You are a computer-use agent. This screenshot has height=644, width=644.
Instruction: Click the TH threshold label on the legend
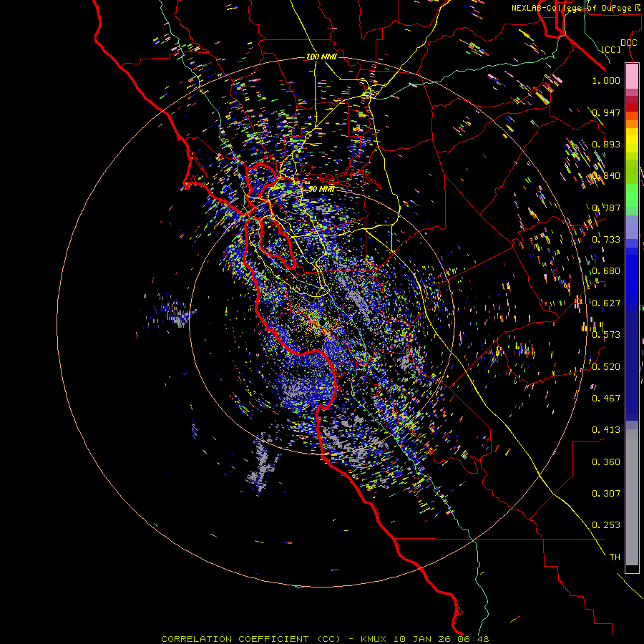coord(615,557)
